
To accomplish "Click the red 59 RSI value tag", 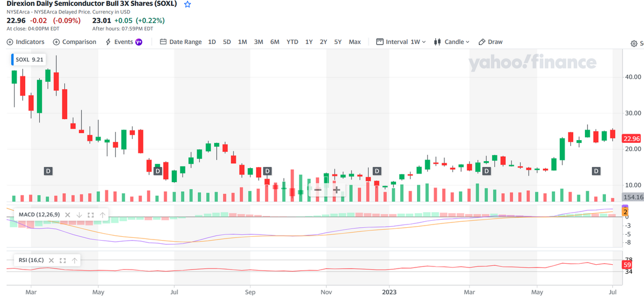I will click(626, 265).
